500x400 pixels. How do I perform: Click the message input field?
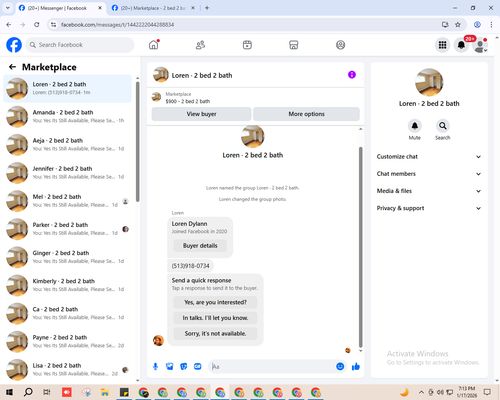(x=273, y=367)
